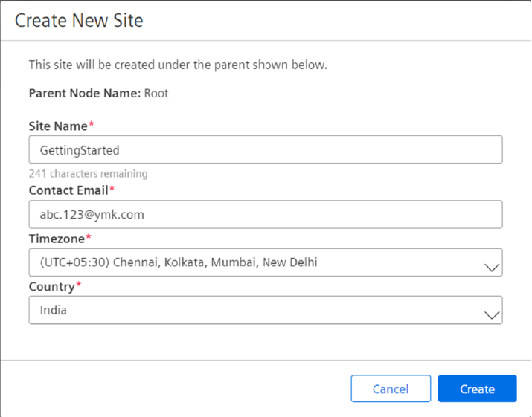Click the Country dropdown chevron arrow
Image resolution: width=532 pixels, height=417 pixels.
tap(492, 315)
